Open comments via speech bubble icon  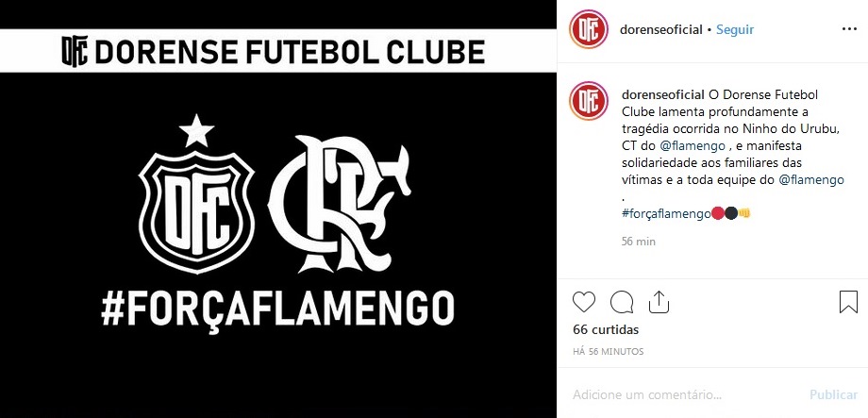[622, 302]
